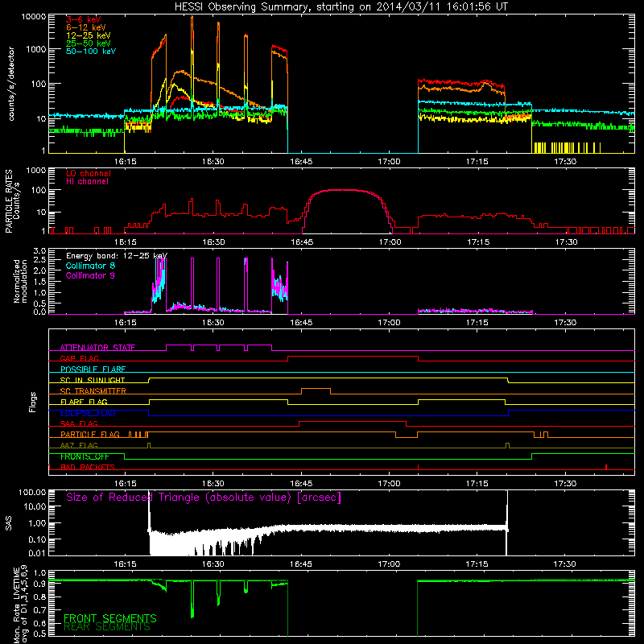Click the 10000 tick label on counts plot
This screenshot has width=644, height=644.
pos(34,17)
